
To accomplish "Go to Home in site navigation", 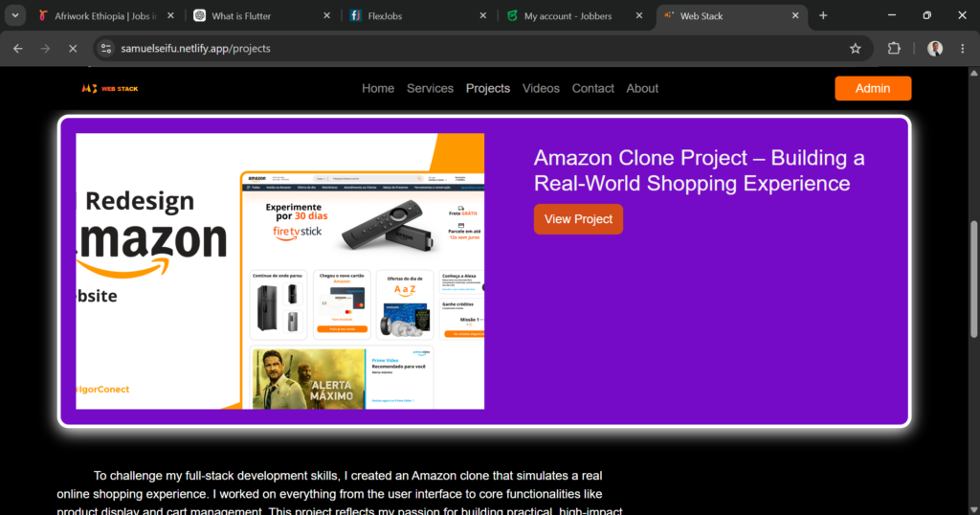I will 378,89.
